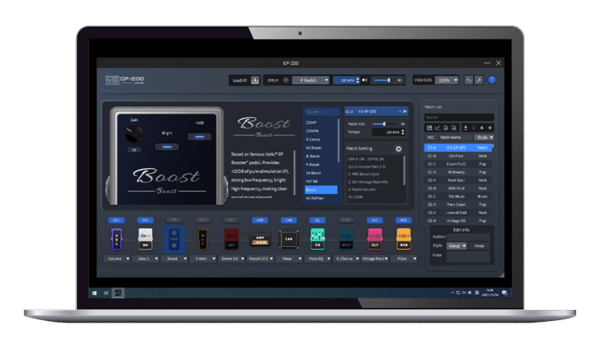602x364 pixels.
Task: Open the Volume effect dropdown
Action: (117, 258)
